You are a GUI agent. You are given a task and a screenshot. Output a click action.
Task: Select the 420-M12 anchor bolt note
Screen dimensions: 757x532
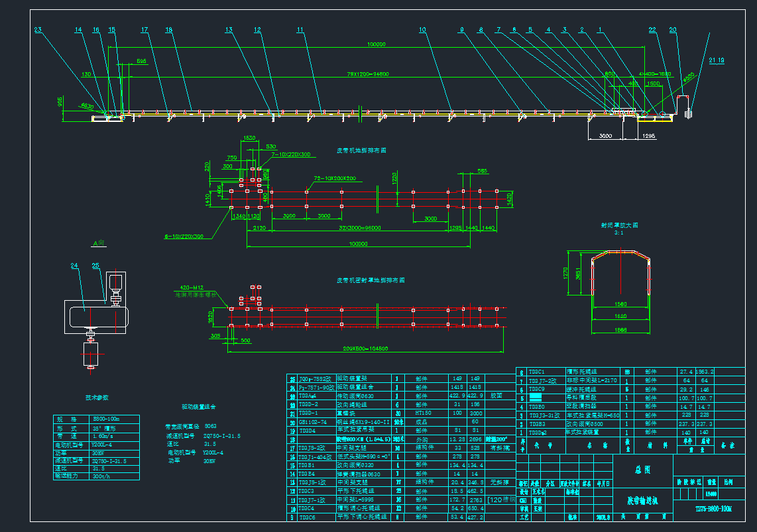(190, 288)
